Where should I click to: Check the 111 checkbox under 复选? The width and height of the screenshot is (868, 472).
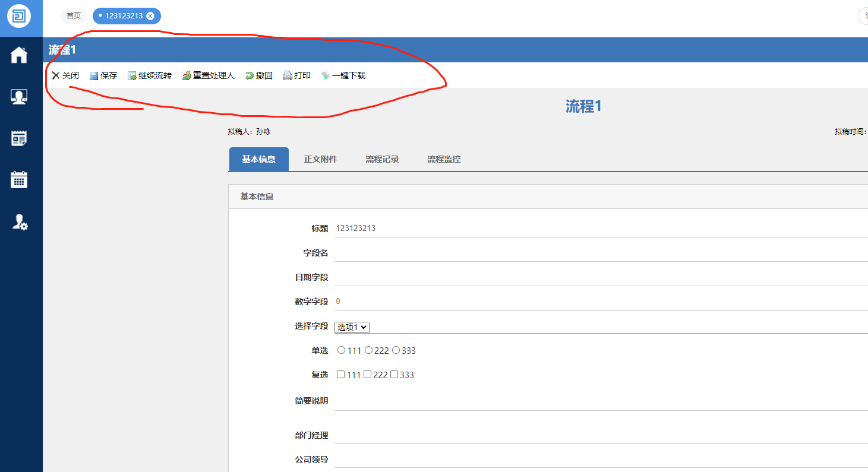click(341, 375)
